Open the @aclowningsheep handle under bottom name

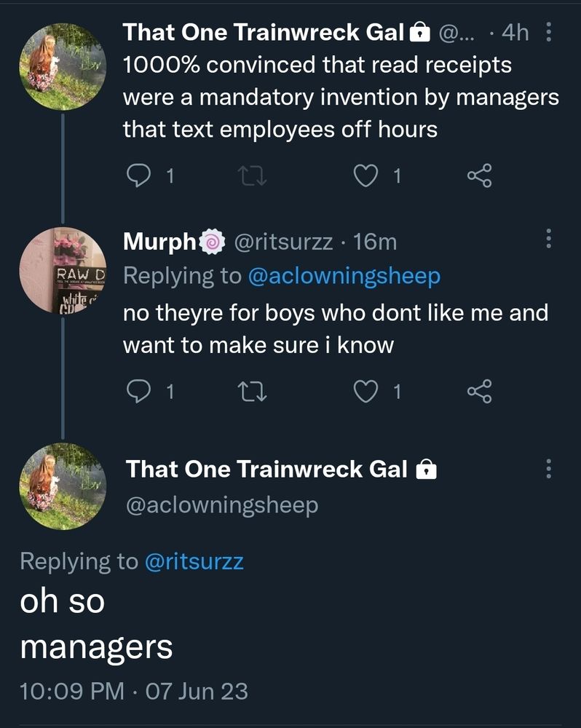pyautogui.click(x=222, y=505)
